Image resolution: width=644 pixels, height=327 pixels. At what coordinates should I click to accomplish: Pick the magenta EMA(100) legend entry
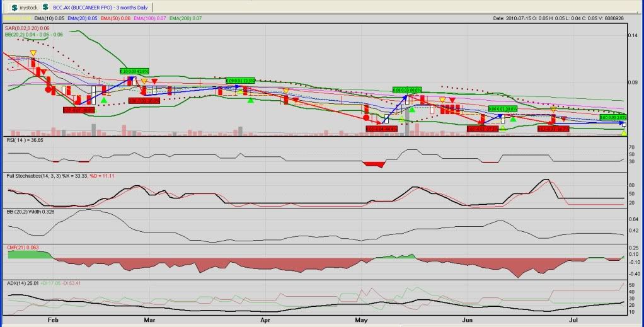click(x=149, y=18)
